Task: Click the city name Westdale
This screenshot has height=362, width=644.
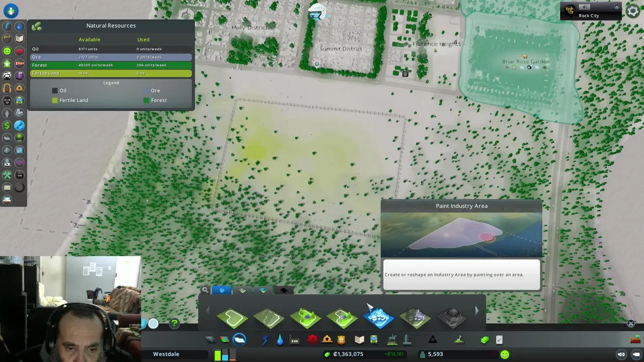Action: coord(166,354)
